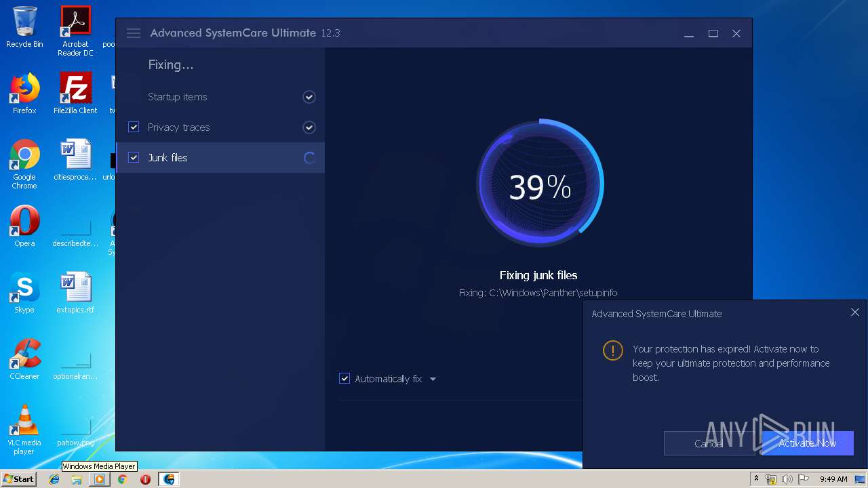Minimize the Advanced SystemCare Ultimate window
The width and height of the screenshot is (868, 488).
coord(689,33)
